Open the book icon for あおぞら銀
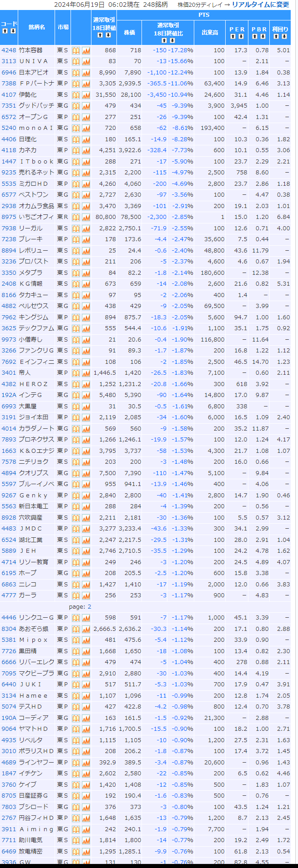Viewport: 298px width, 868px height. [x=76, y=629]
